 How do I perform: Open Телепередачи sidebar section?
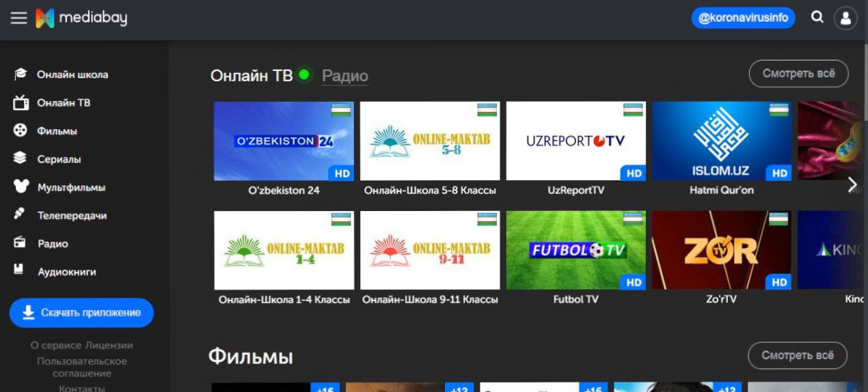72,215
